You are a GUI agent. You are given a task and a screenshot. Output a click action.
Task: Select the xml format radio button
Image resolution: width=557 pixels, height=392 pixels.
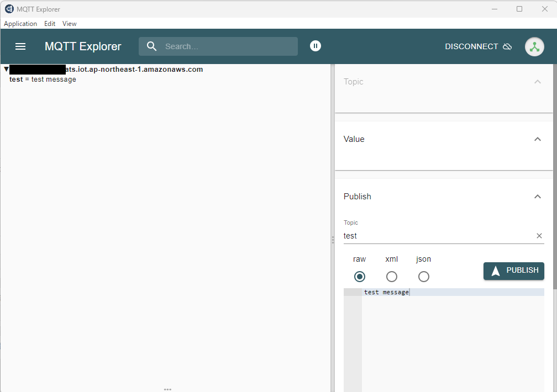pos(391,277)
